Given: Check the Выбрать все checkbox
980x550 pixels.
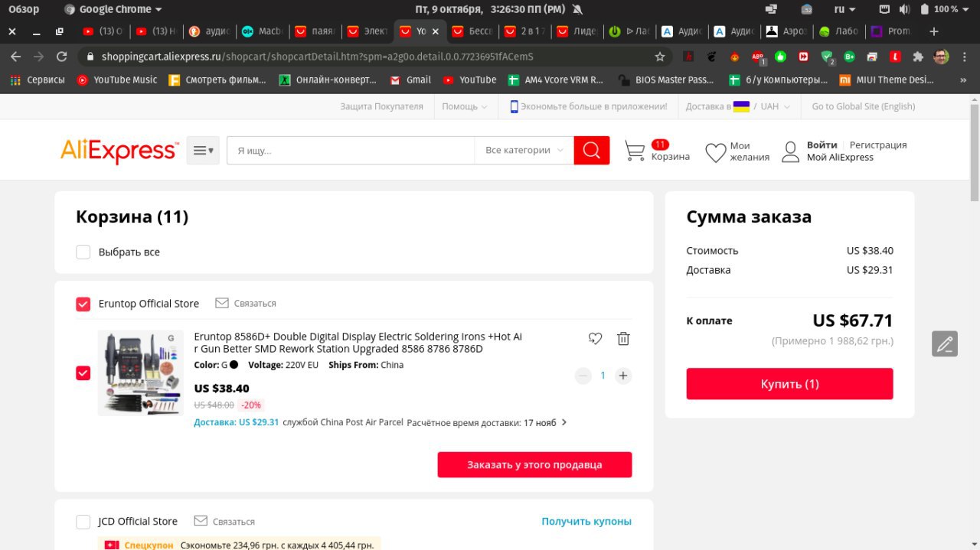Looking at the screenshot, I should (83, 252).
